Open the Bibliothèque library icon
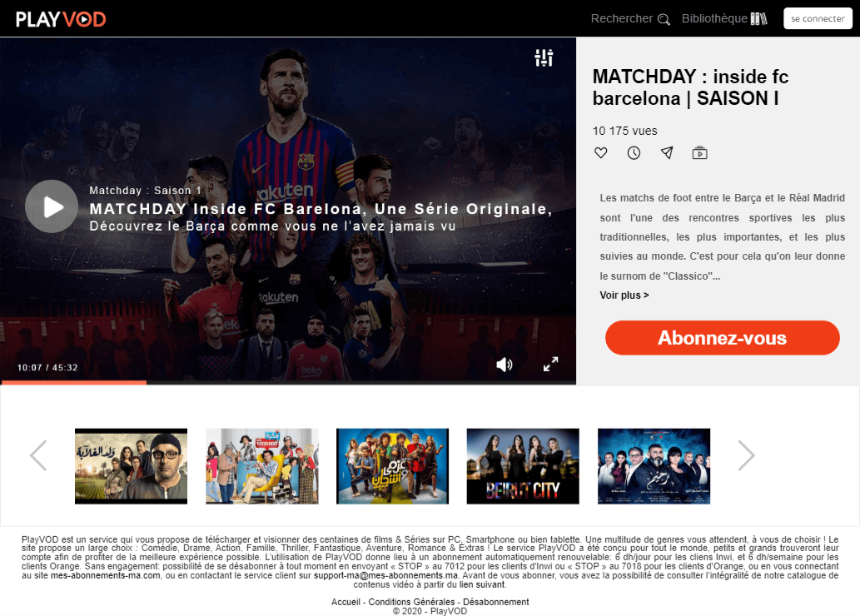The height and width of the screenshot is (616, 860). (x=759, y=18)
